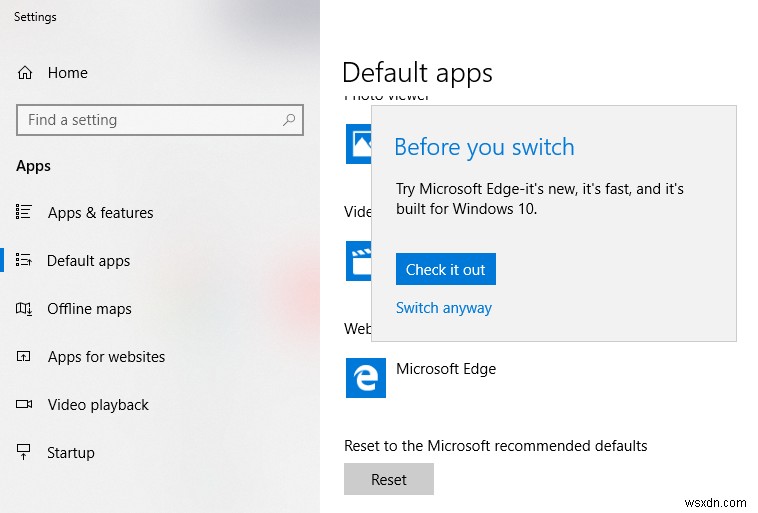The image size is (758, 513).
Task: Click the Apps for websites icon
Action: click(x=24, y=356)
